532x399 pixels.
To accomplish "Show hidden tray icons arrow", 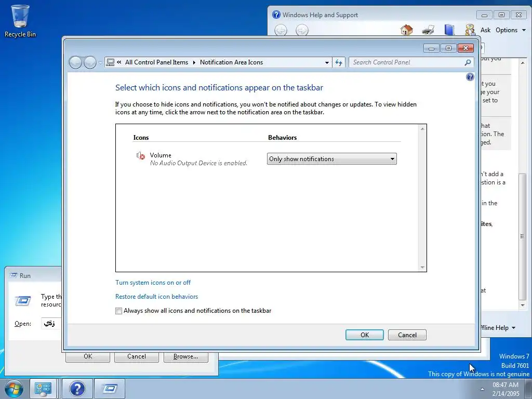I will click(x=482, y=389).
